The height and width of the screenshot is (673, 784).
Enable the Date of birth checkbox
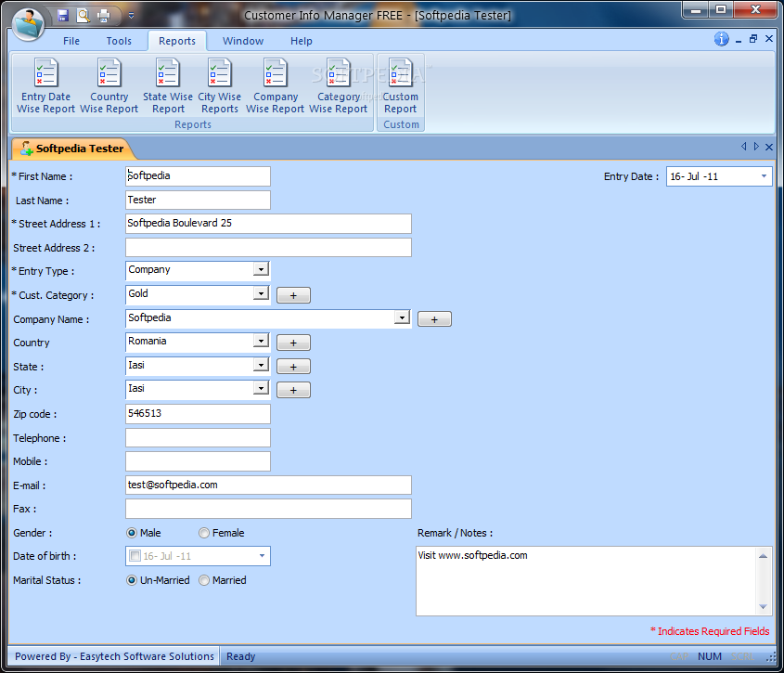pos(135,556)
